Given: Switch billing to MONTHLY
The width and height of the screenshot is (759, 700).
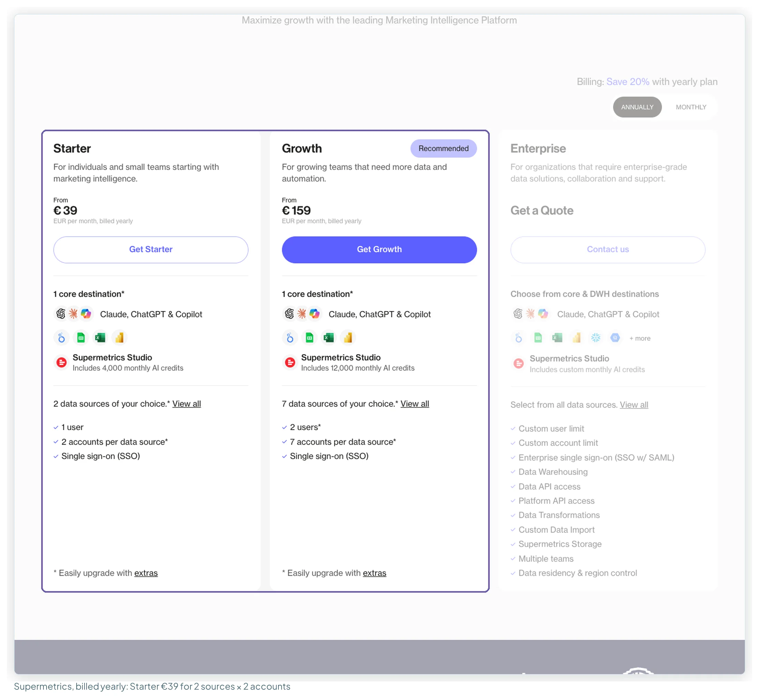Looking at the screenshot, I should pos(691,107).
